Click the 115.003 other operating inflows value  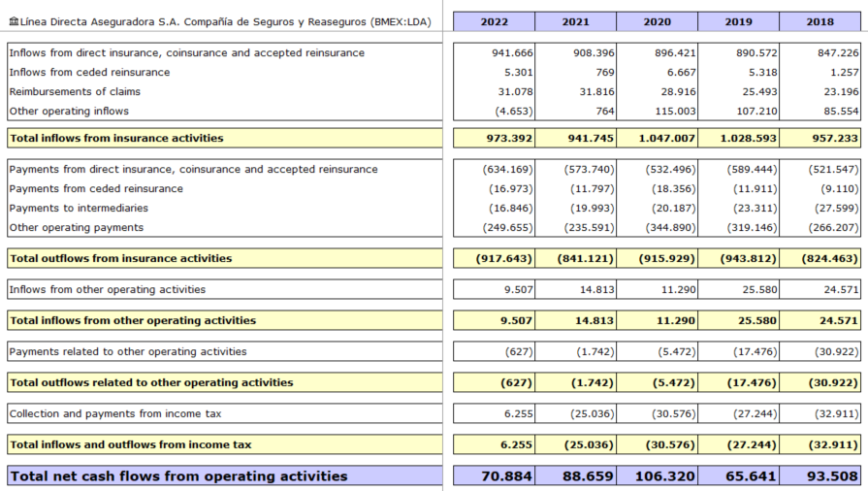675,111
